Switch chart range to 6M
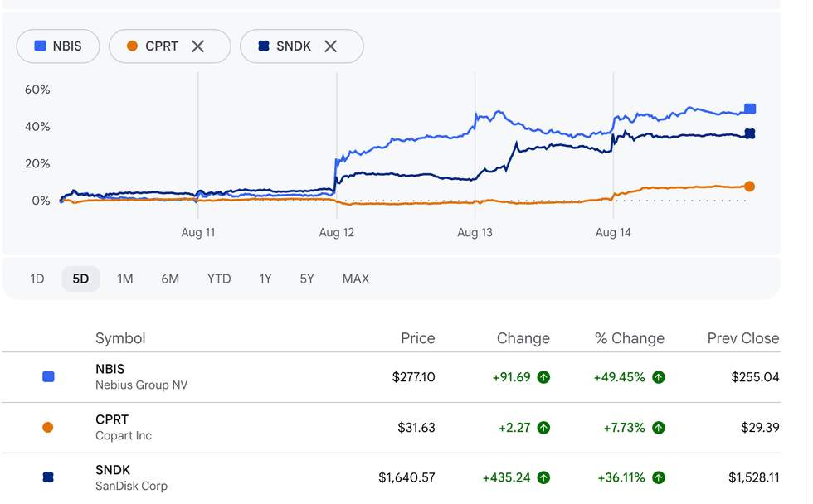This screenshot has height=504, width=813. (x=170, y=279)
